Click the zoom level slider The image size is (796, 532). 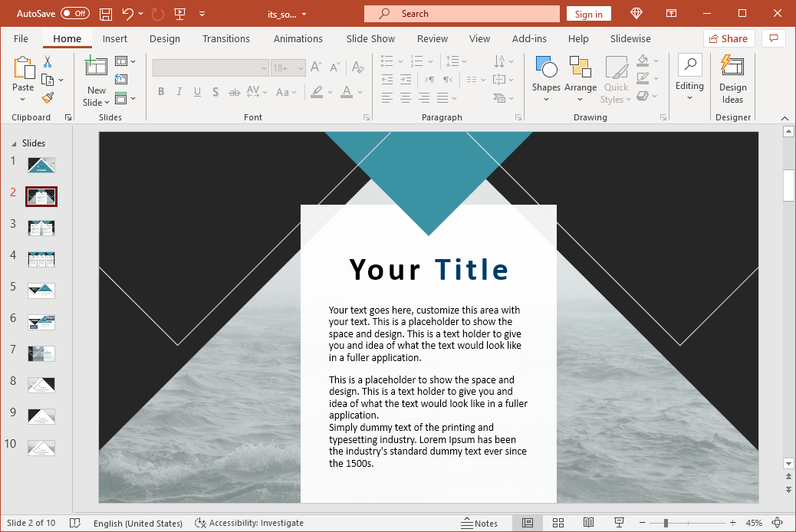pos(666,523)
